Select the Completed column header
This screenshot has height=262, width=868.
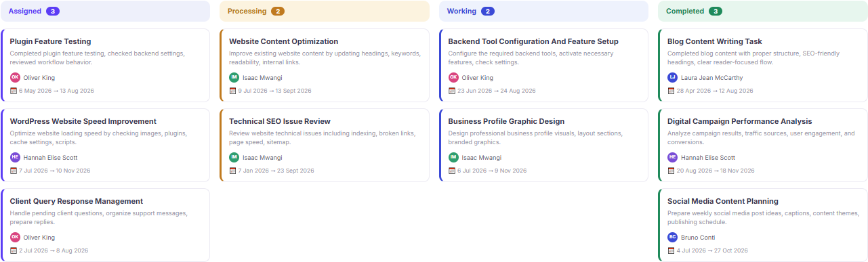click(763, 12)
